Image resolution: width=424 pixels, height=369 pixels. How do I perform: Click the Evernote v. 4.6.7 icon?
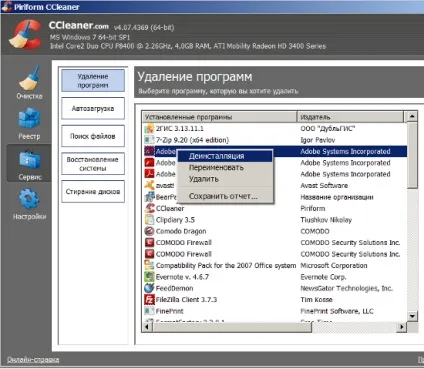[149, 276]
